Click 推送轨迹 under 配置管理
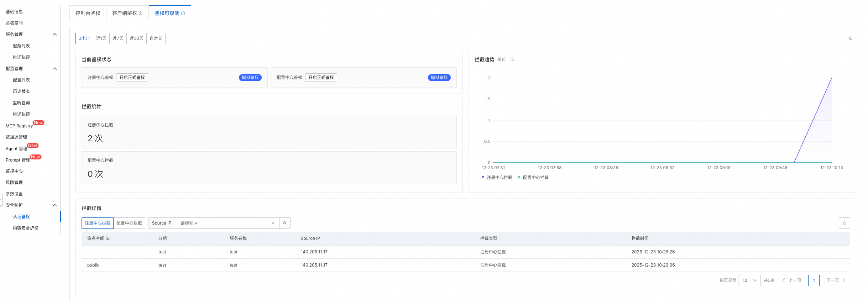Viewport: 868px width, 305px height. point(21,114)
